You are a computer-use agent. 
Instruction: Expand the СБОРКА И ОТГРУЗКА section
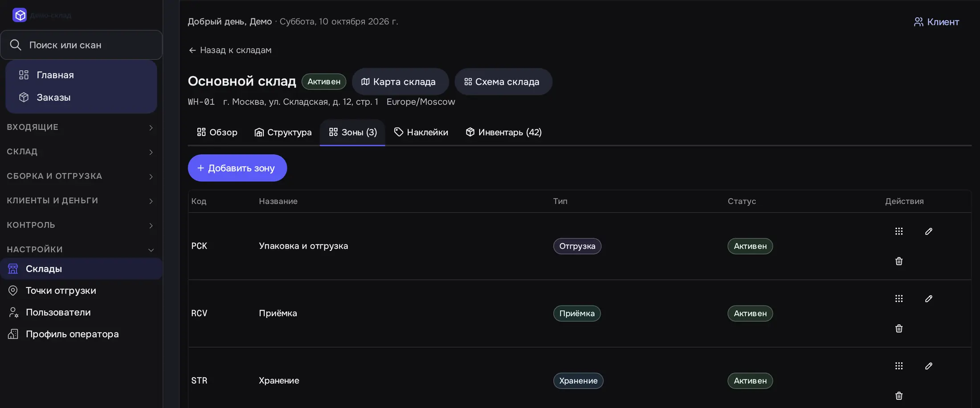click(81, 176)
